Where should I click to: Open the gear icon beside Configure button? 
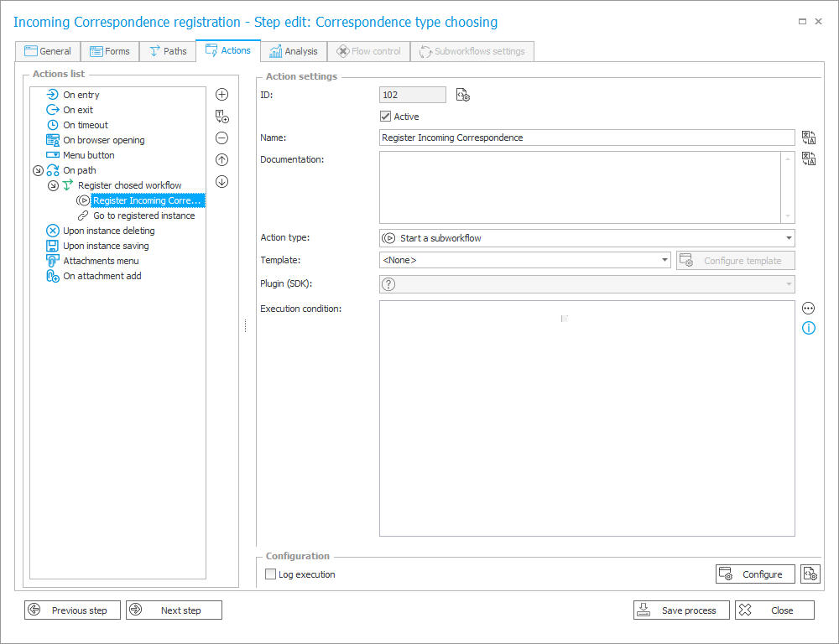[810, 574]
